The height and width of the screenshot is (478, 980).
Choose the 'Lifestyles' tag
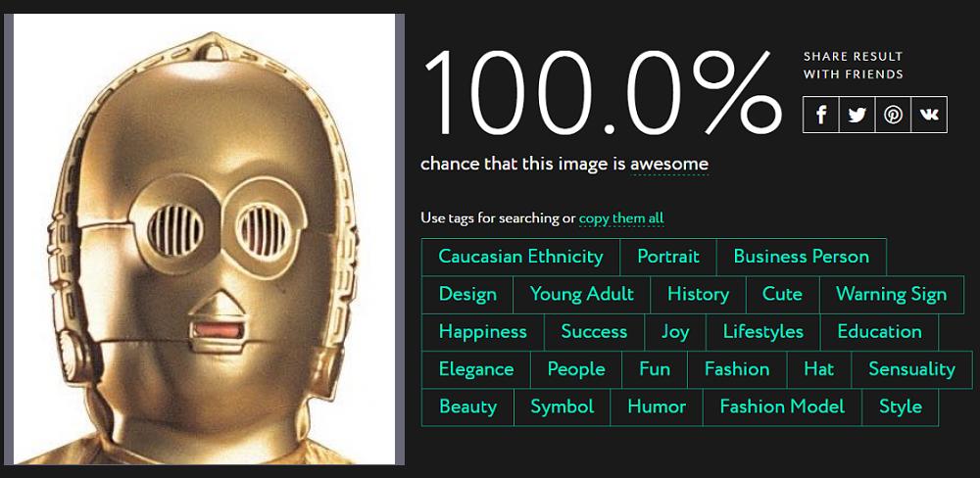pos(762,331)
